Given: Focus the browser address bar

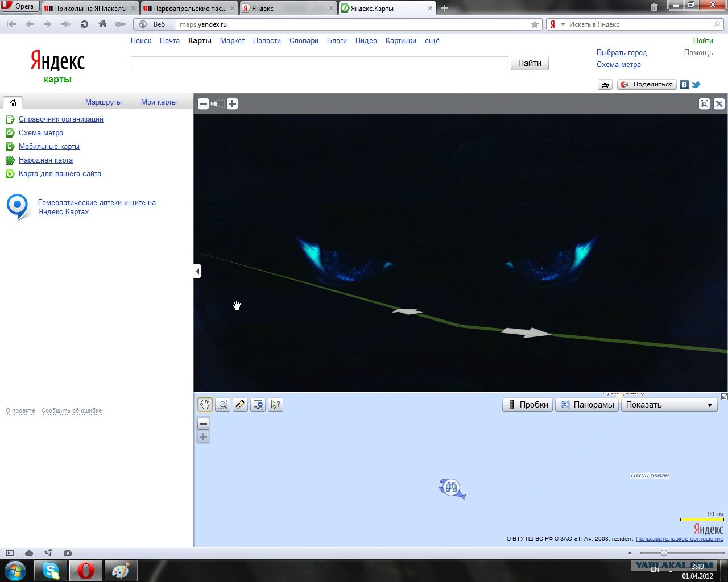Looking at the screenshot, I should pos(353,24).
